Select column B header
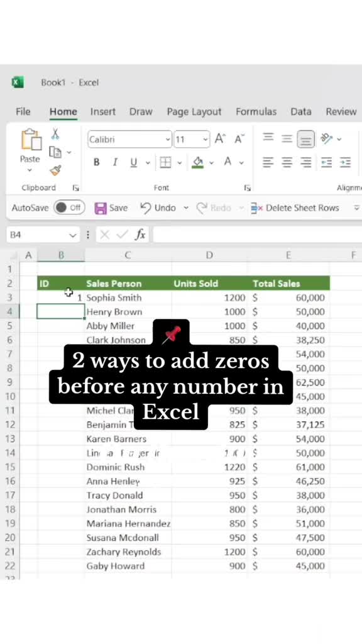This screenshot has width=362, height=644. pos(61,255)
